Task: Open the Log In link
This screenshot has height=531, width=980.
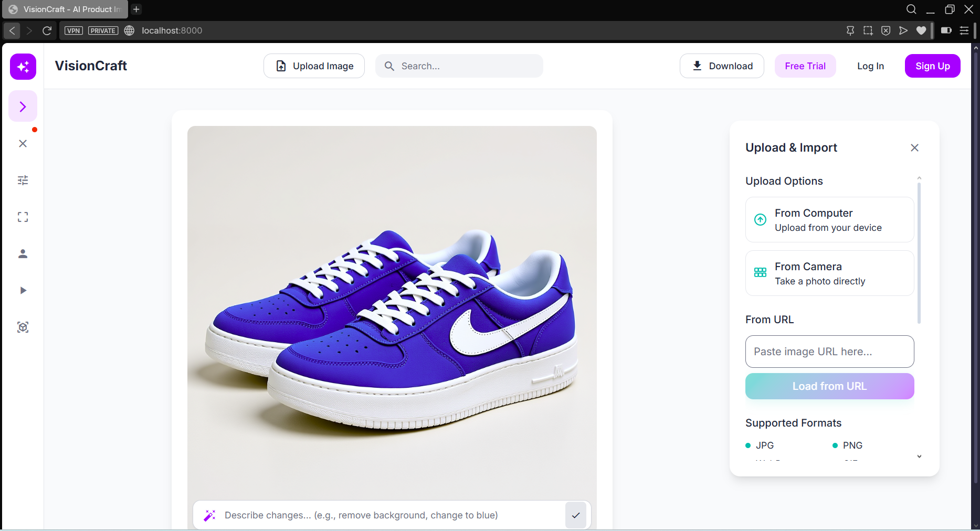Action: click(870, 66)
